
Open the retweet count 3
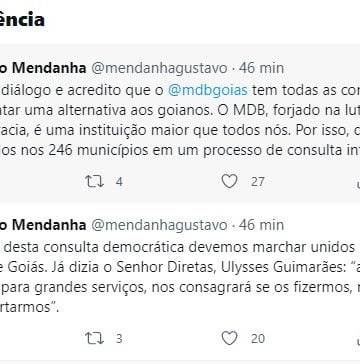pyautogui.click(x=119, y=339)
